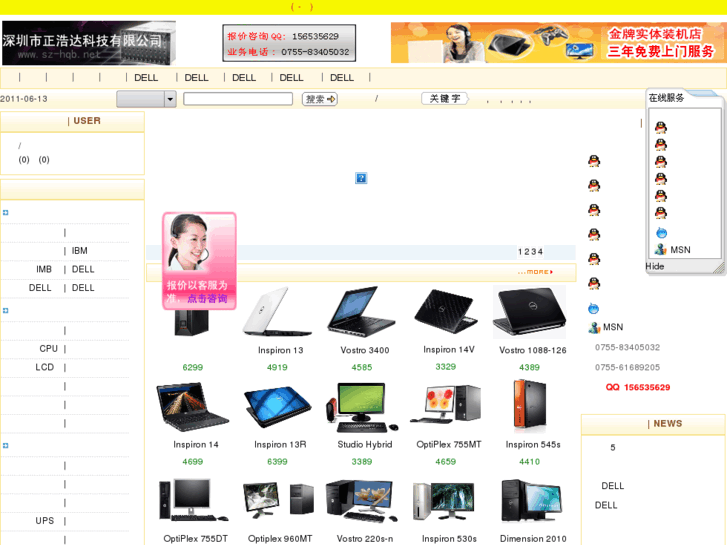Image resolution: width=727 pixels, height=545 pixels.
Task: Click the first DELL item in navigation bar
Action: [146, 77]
